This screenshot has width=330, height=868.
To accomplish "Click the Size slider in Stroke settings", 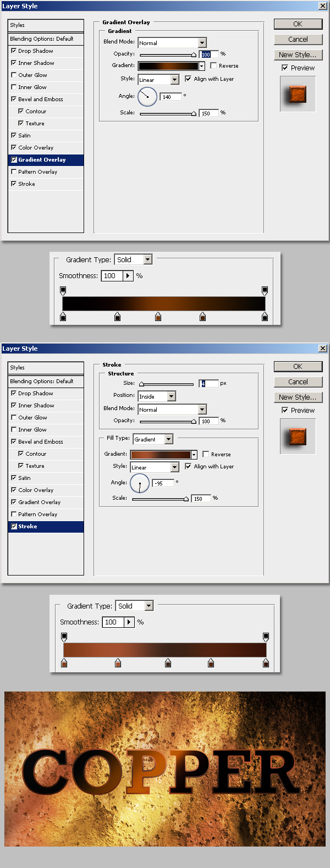I will point(168,384).
